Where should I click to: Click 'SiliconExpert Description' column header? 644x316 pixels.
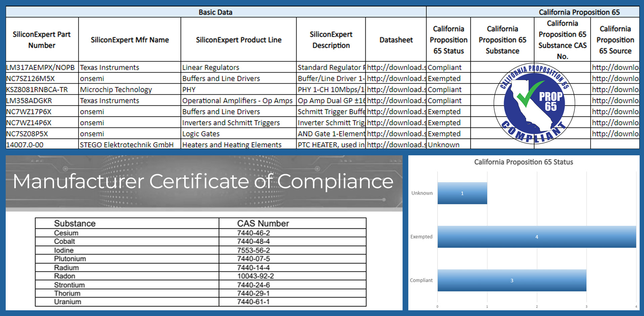(331, 40)
